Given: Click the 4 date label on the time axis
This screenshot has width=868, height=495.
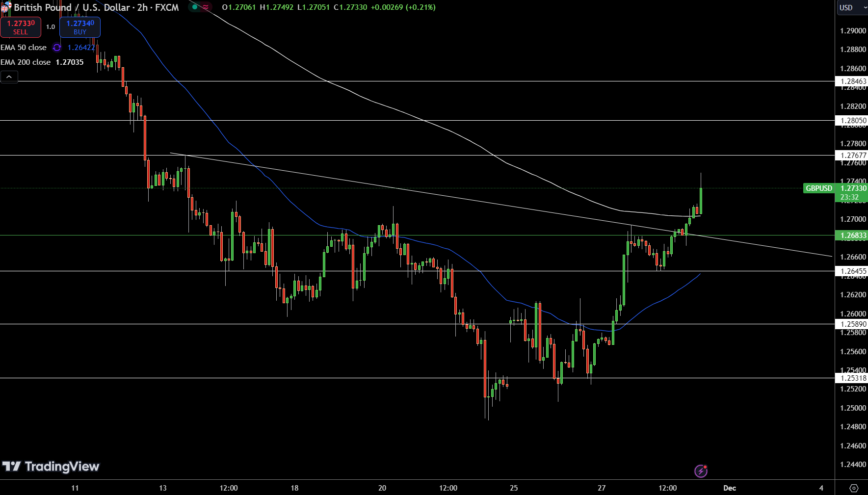Looking at the screenshot, I should coord(821,488).
